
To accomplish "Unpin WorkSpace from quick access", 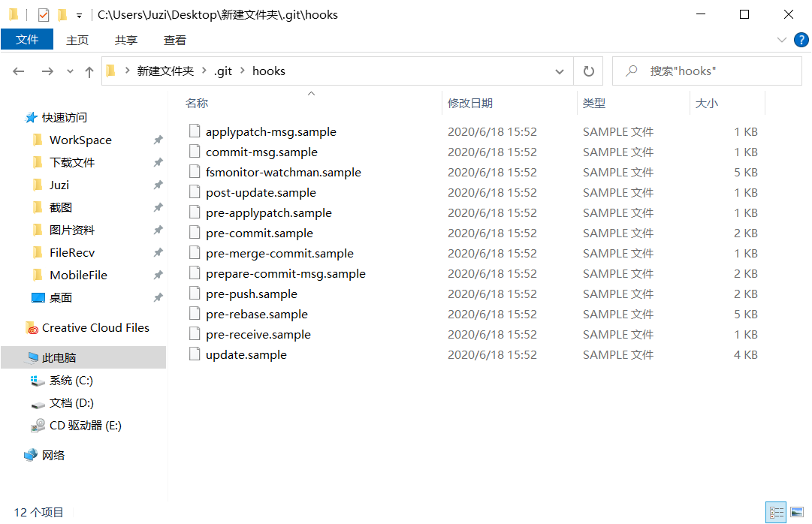I will pos(158,140).
